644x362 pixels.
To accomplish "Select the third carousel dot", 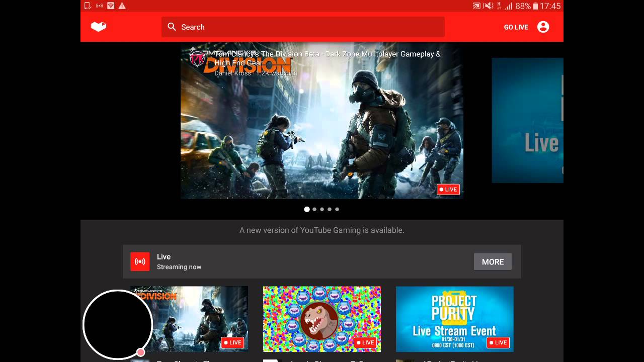I will click(322, 209).
